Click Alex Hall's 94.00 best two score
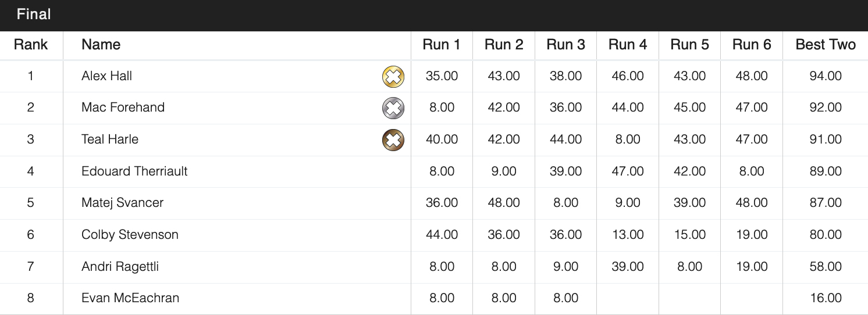 tap(826, 76)
